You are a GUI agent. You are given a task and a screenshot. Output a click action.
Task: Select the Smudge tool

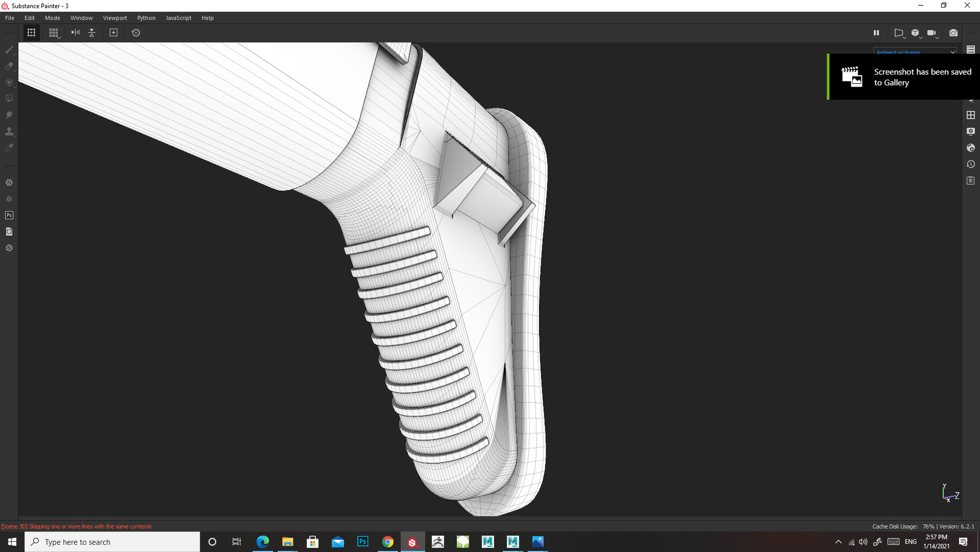[9, 115]
